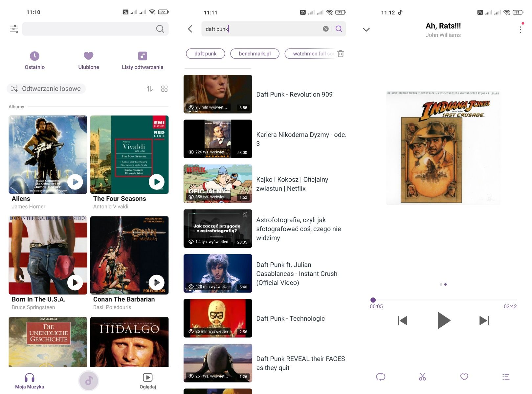Tap the second page indicator dot under artwork

pyautogui.click(x=445, y=285)
